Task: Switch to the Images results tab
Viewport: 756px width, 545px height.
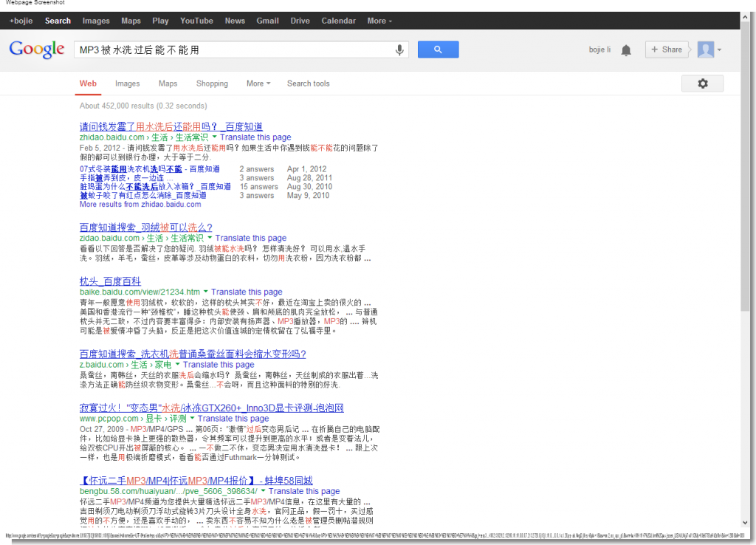Action: tap(127, 83)
